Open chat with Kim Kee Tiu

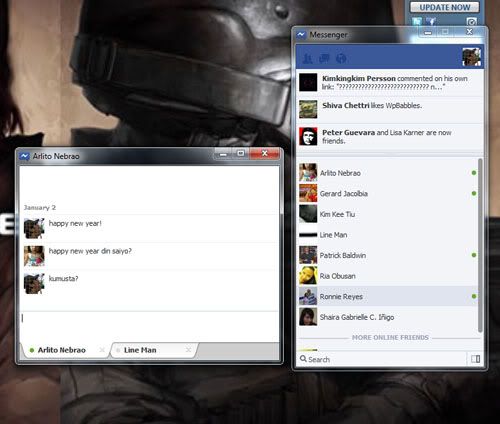[x=387, y=214]
